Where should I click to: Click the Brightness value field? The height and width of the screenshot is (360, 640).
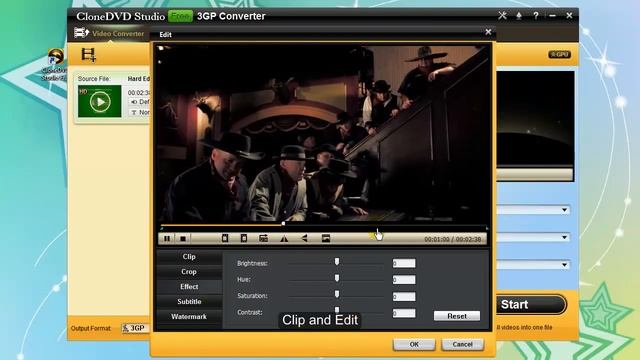(x=404, y=263)
